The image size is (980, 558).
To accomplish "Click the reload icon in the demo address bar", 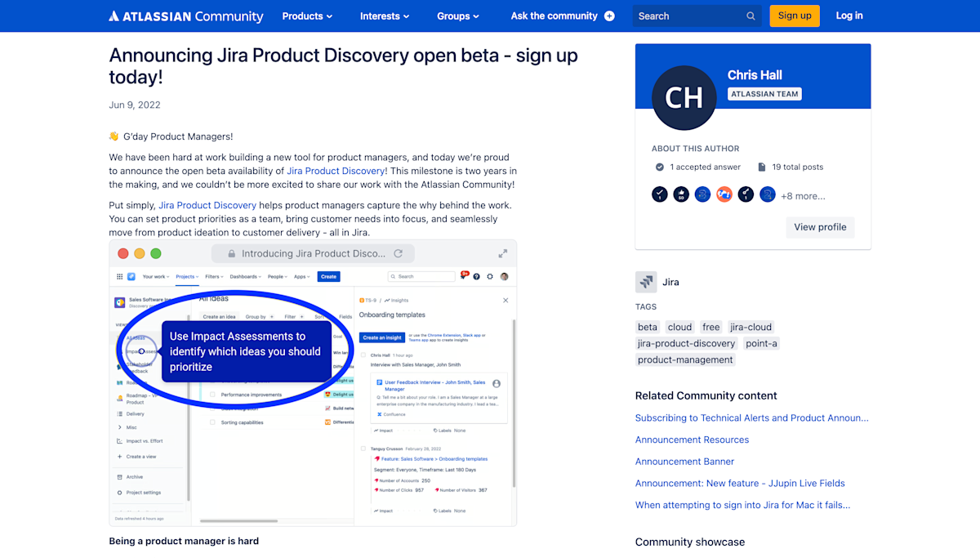I will [x=398, y=253].
